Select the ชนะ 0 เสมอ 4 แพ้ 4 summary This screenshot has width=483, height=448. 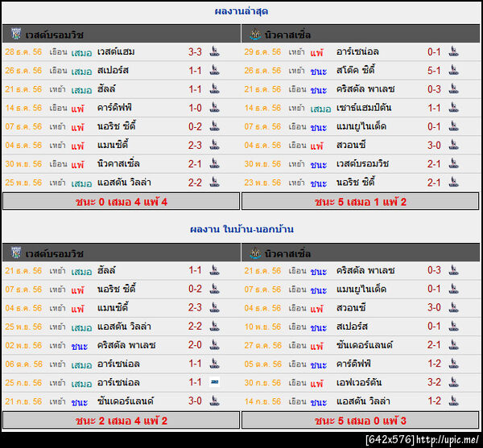121,202
